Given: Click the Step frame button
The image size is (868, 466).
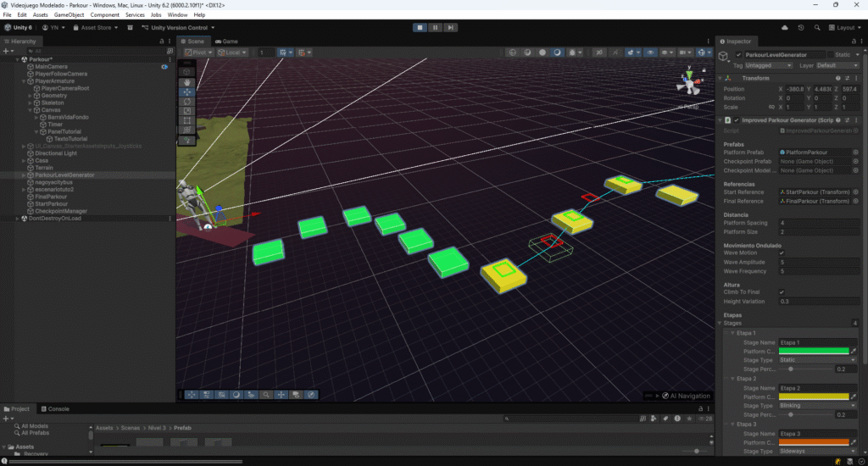Looking at the screenshot, I should (450, 27).
